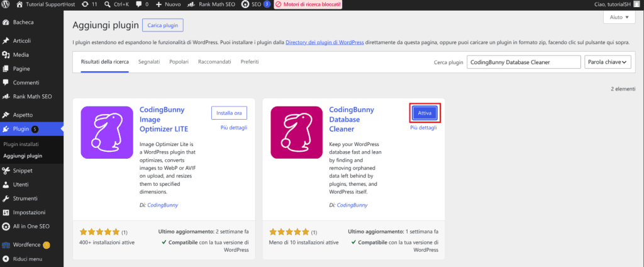Click the Aspetto brush icon in sidebar
This screenshot has height=267, width=644.
pos(6,115)
